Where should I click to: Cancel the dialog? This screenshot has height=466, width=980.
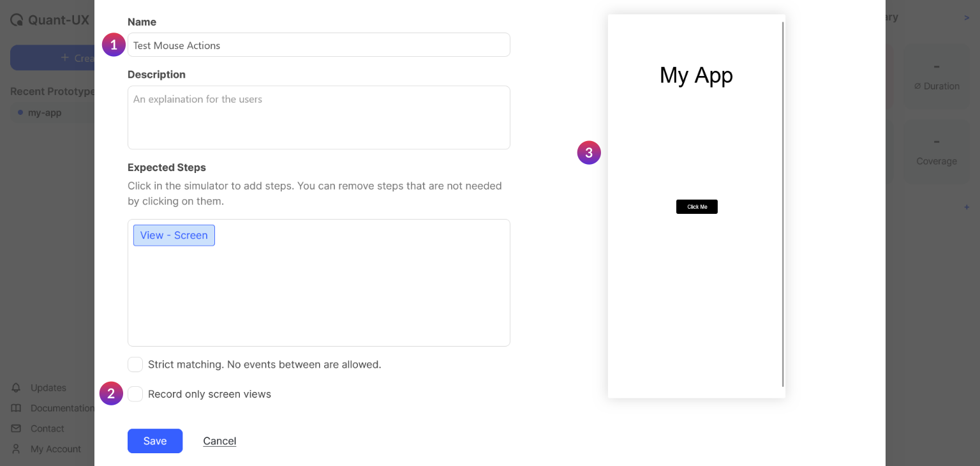pos(219,441)
